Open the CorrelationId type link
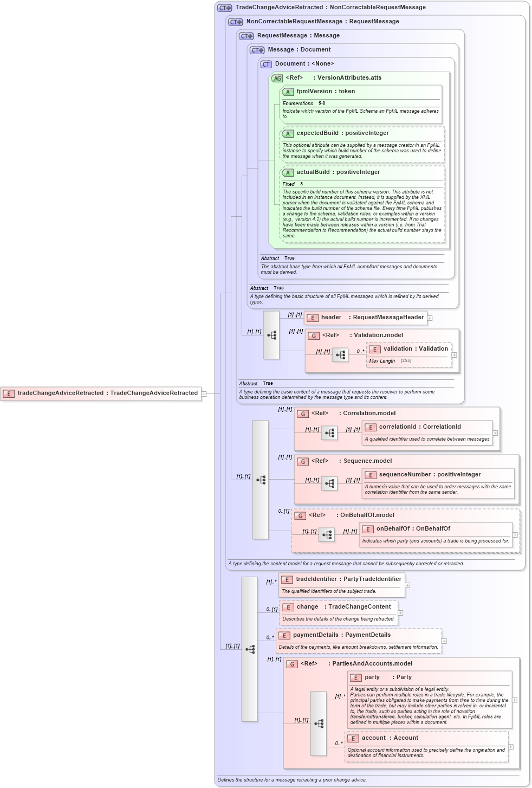This screenshot has width=532, height=788. [442, 427]
